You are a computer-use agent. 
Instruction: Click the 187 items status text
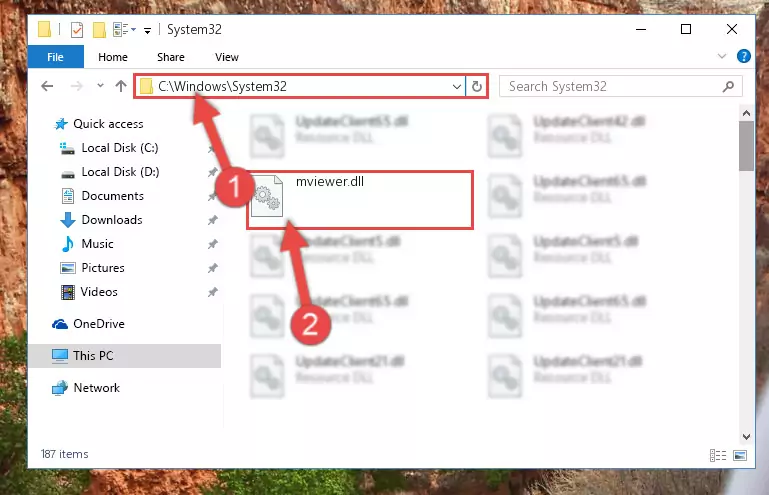click(x=64, y=454)
